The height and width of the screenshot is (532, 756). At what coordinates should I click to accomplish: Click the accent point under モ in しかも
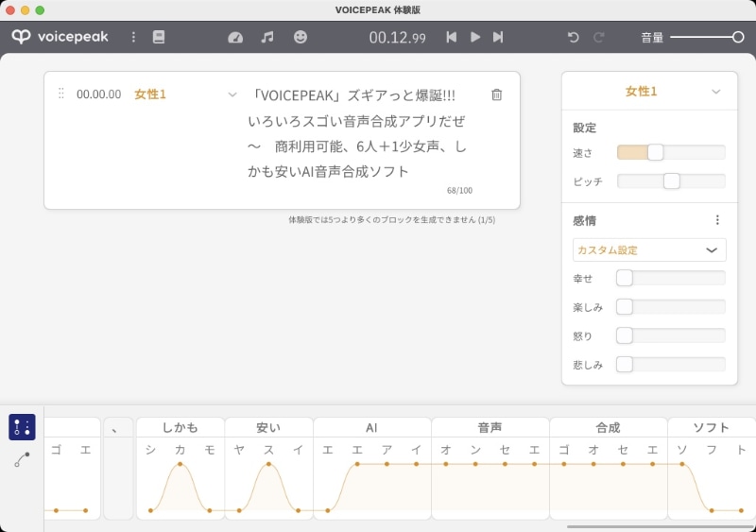(x=209, y=510)
